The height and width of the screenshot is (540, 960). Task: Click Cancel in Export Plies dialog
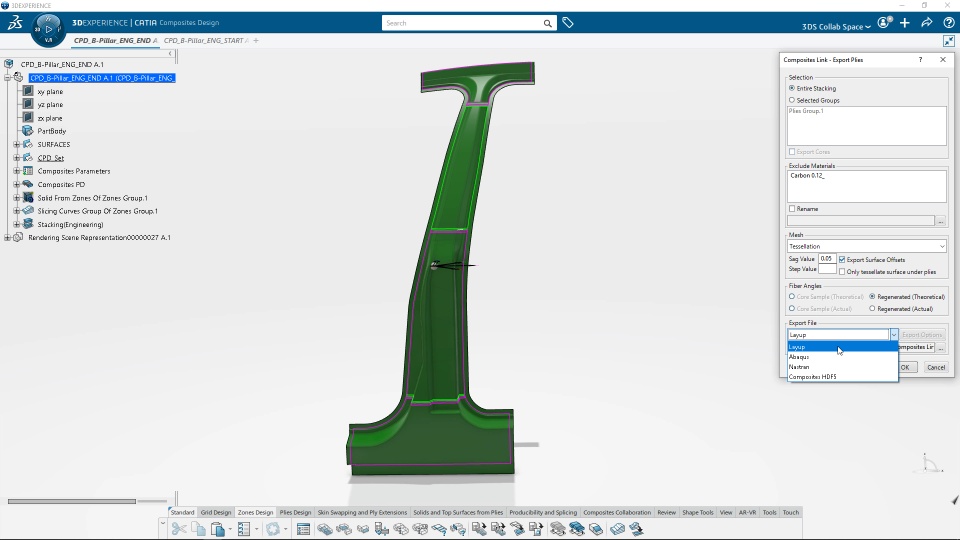point(936,367)
